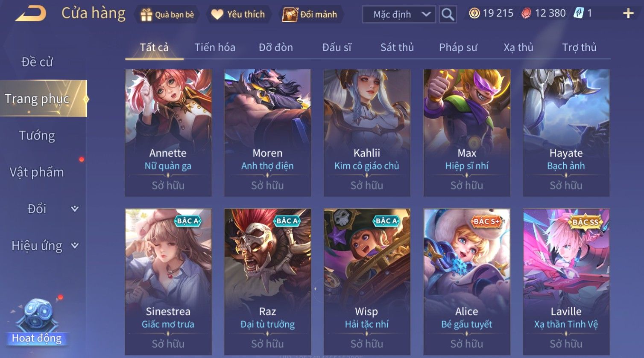Click the red gem currency icon
Image resolution: width=644 pixels, height=358 pixels.
point(527,14)
